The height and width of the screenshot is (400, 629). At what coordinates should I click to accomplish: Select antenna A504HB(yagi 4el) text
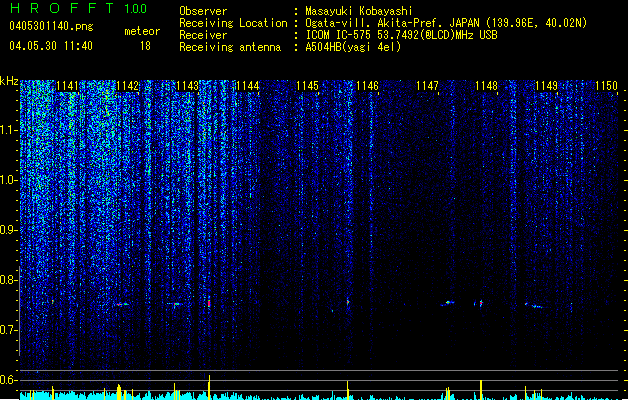[353, 47]
